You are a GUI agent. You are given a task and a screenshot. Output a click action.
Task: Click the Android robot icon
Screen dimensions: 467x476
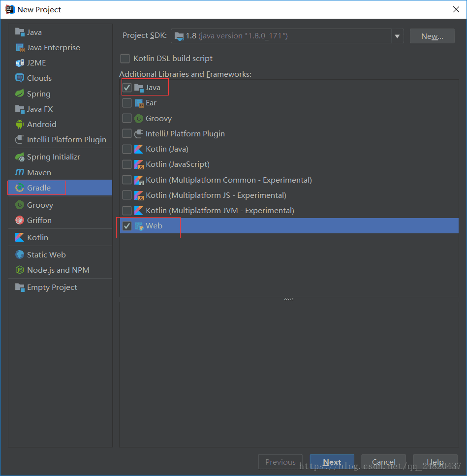click(x=20, y=124)
